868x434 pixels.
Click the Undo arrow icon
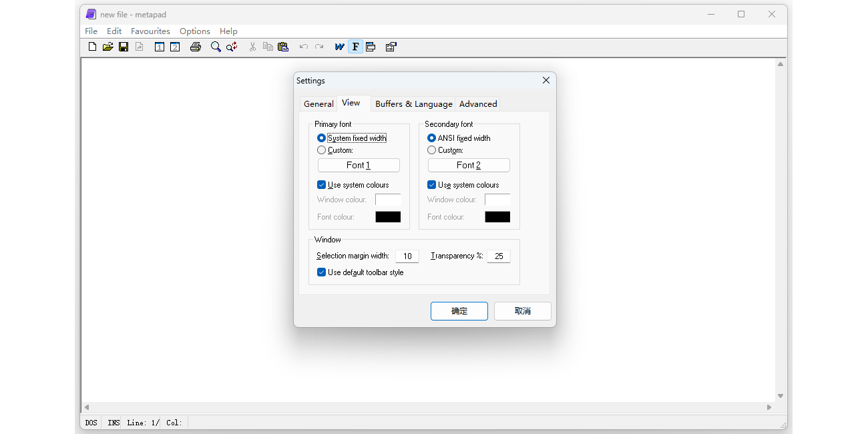(304, 47)
